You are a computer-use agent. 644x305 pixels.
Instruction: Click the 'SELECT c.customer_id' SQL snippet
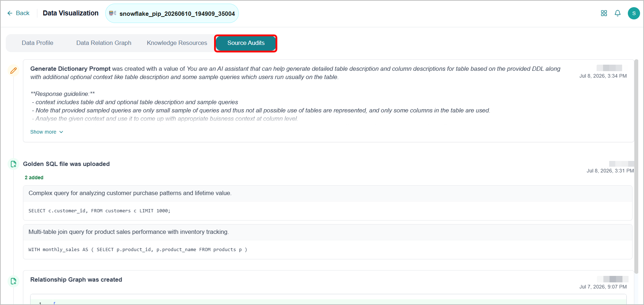[99, 211]
